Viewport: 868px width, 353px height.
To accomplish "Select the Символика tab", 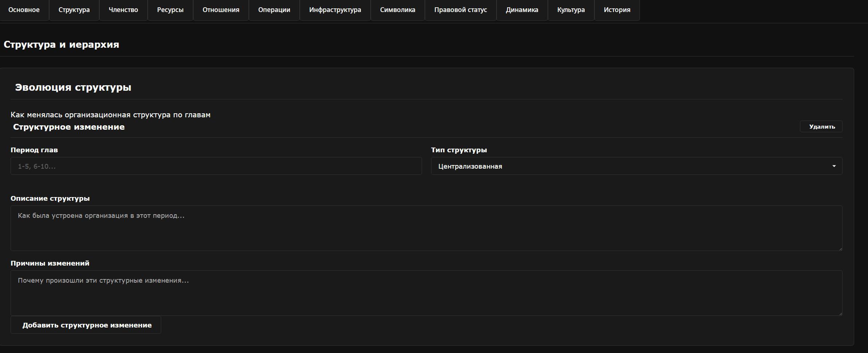I will pyautogui.click(x=398, y=10).
